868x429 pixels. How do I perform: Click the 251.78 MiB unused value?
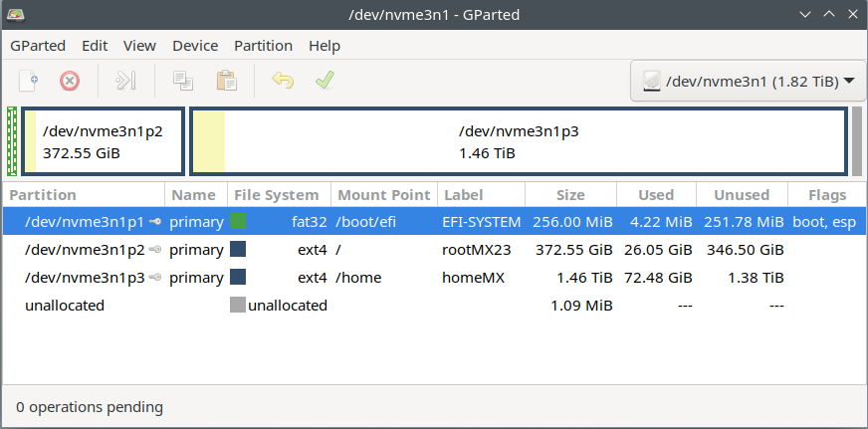click(744, 222)
